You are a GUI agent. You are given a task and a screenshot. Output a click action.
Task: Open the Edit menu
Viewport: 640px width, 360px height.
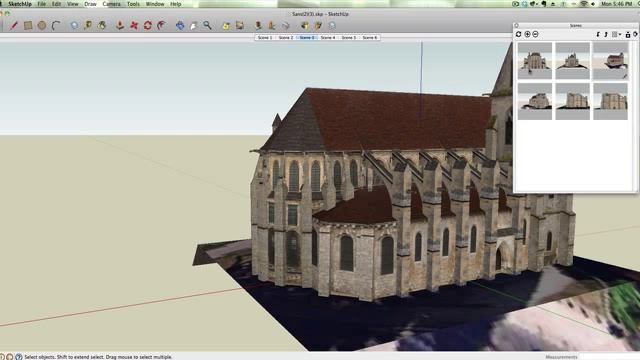[x=56, y=4]
